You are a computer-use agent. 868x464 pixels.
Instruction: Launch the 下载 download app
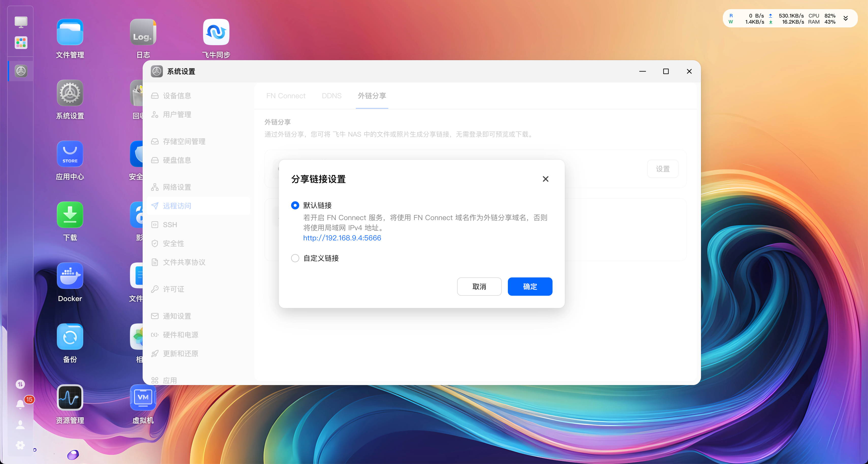(70, 215)
